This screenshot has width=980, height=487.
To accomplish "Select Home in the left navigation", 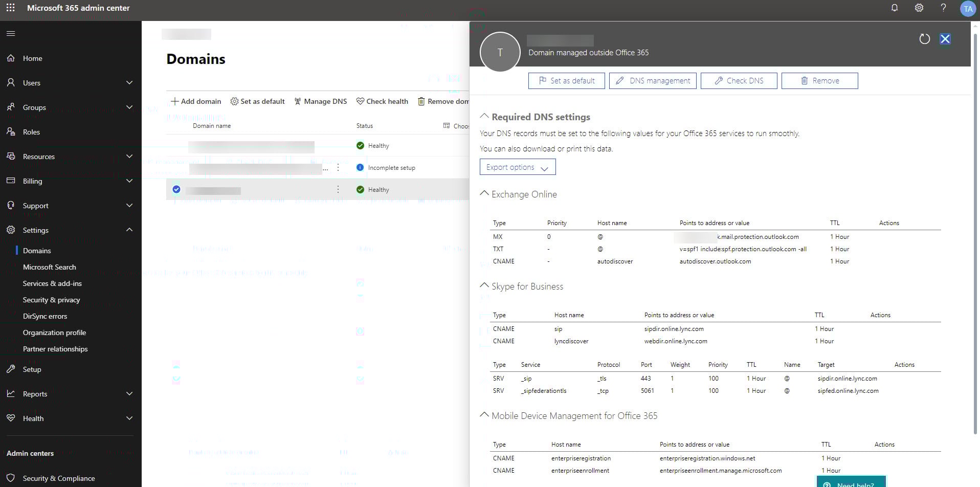I will click(32, 58).
